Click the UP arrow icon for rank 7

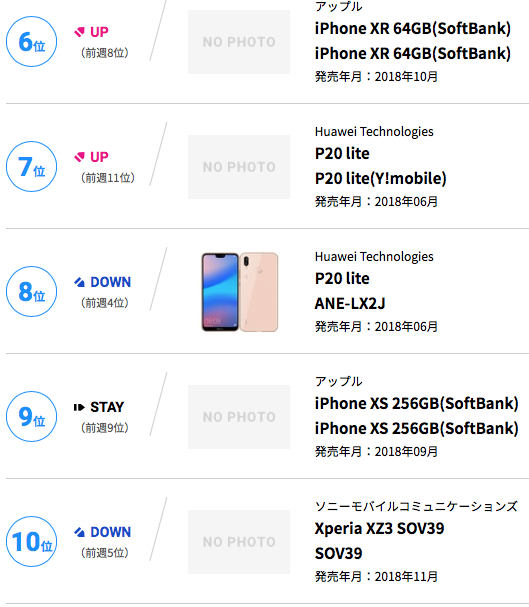coord(79,157)
